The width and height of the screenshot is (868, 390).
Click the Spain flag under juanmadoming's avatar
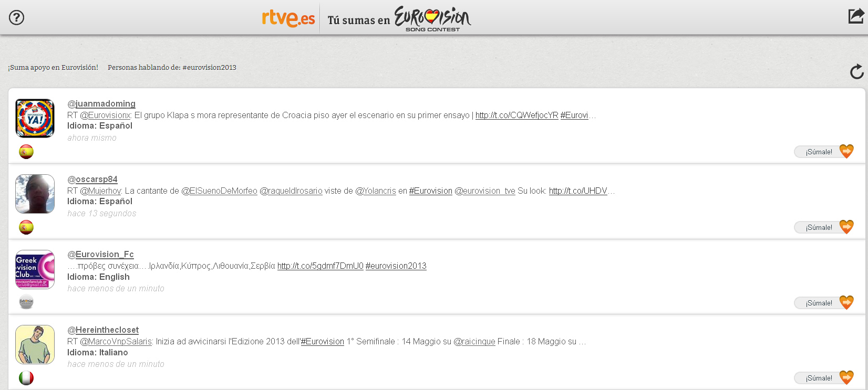[x=26, y=152]
